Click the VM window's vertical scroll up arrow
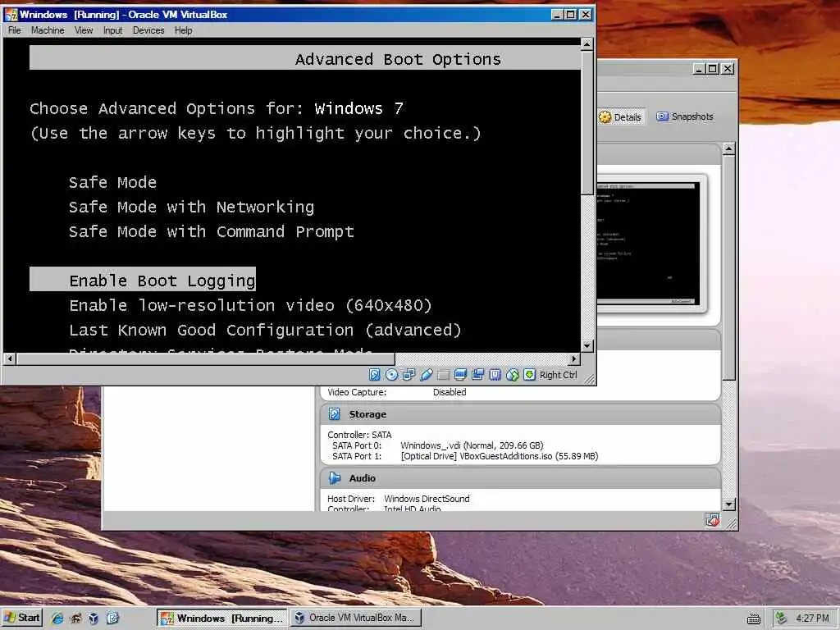This screenshot has width=840, height=630. [587, 44]
